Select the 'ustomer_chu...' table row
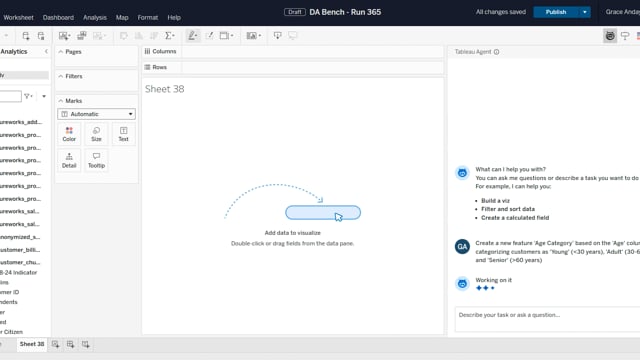The image size is (640, 360). (20, 262)
